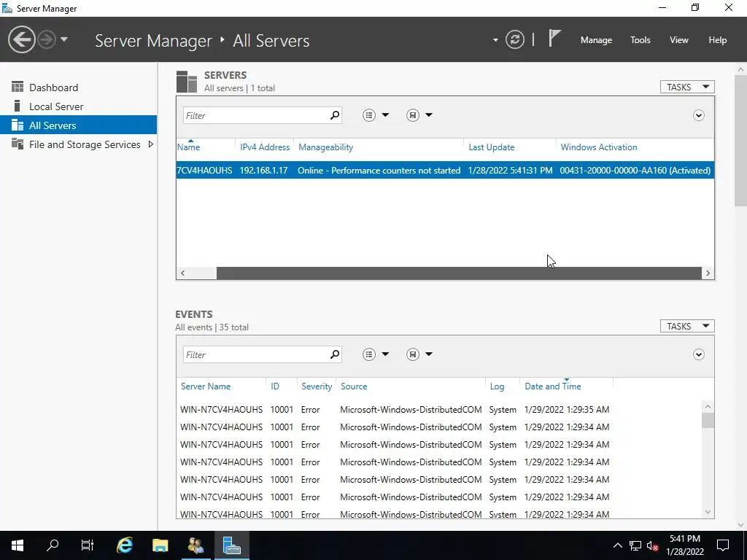Open the View menu
The image size is (747, 560).
pyautogui.click(x=678, y=40)
